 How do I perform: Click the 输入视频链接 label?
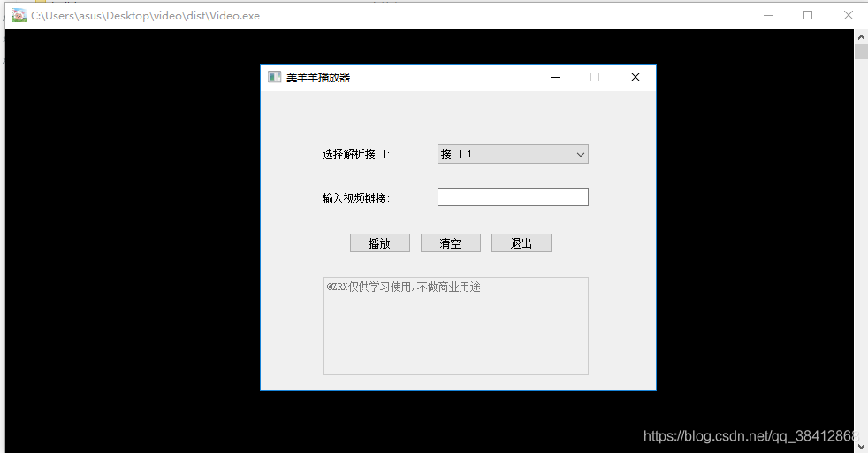tap(356, 198)
